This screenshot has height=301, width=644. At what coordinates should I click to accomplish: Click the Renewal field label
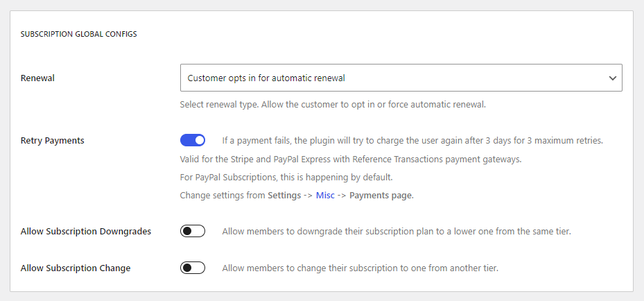37,78
